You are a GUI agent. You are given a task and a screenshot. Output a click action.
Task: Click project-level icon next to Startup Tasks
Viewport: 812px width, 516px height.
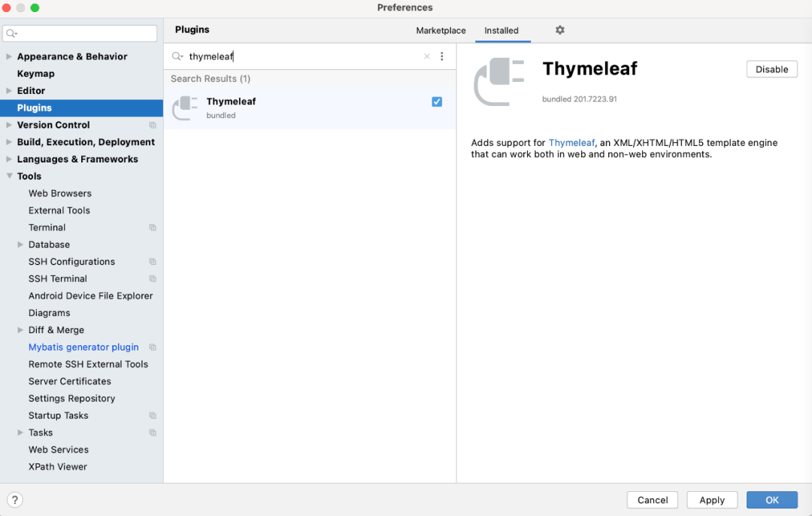click(153, 415)
